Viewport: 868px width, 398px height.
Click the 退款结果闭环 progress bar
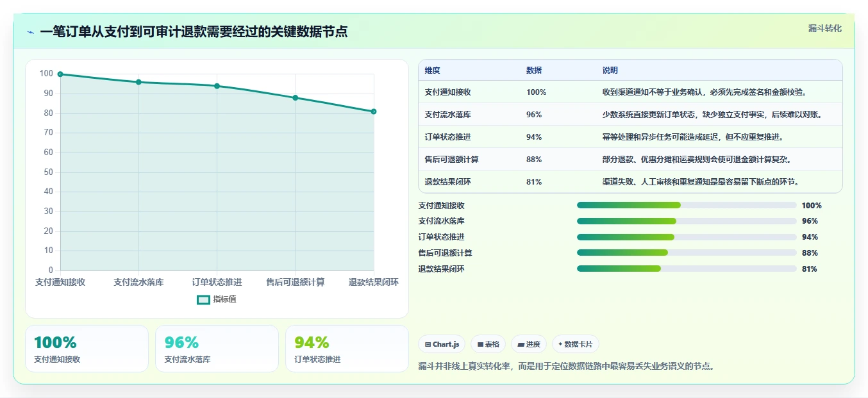point(687,269)
